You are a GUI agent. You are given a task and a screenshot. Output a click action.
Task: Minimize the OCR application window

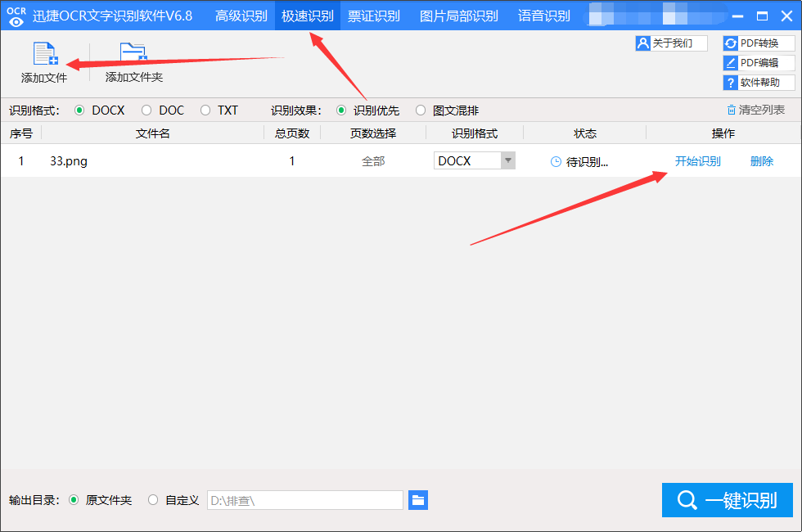[x=737, y=16]
